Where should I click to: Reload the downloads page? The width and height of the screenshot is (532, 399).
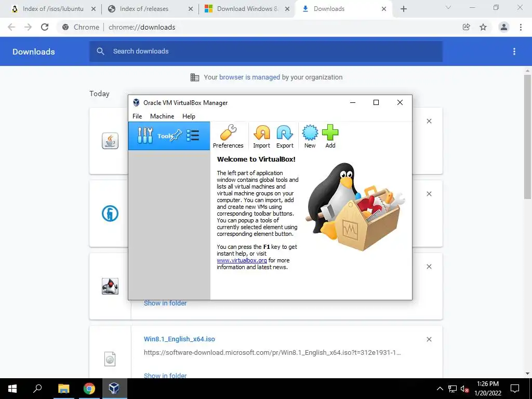tap(45, 27)
